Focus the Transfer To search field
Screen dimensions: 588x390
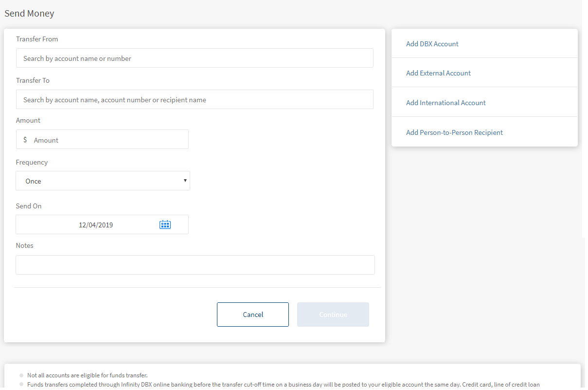tap(195, 100)
